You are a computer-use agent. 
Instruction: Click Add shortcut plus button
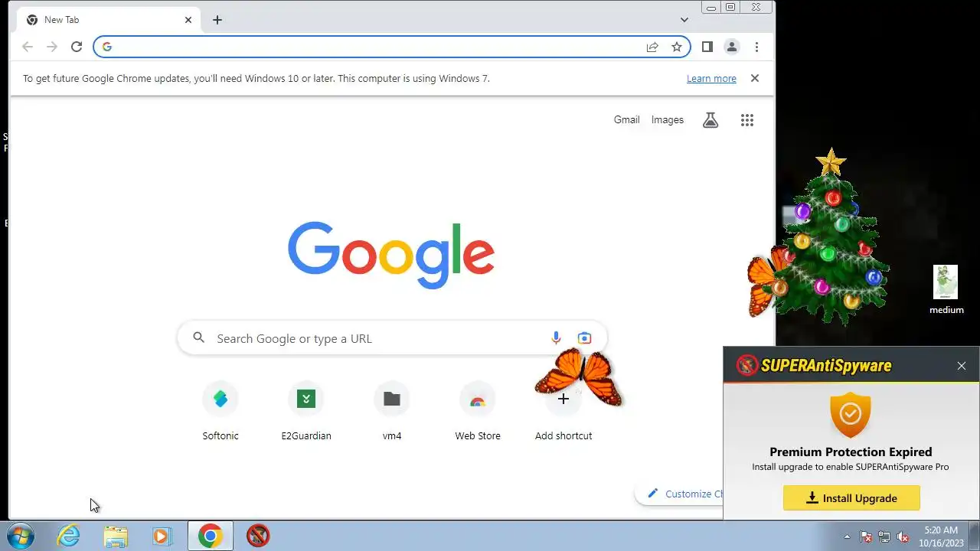[563, 399]
